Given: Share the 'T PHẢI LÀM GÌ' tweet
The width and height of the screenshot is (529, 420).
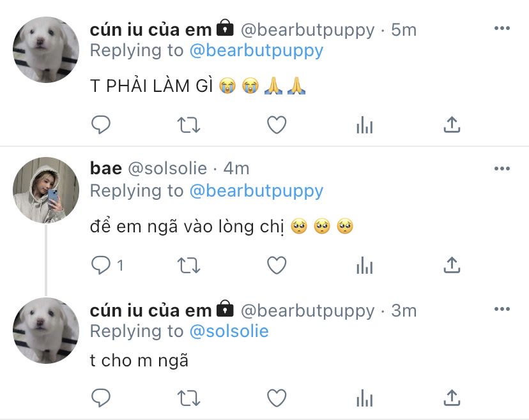Looking at the screenshot, I should point(452,124).
